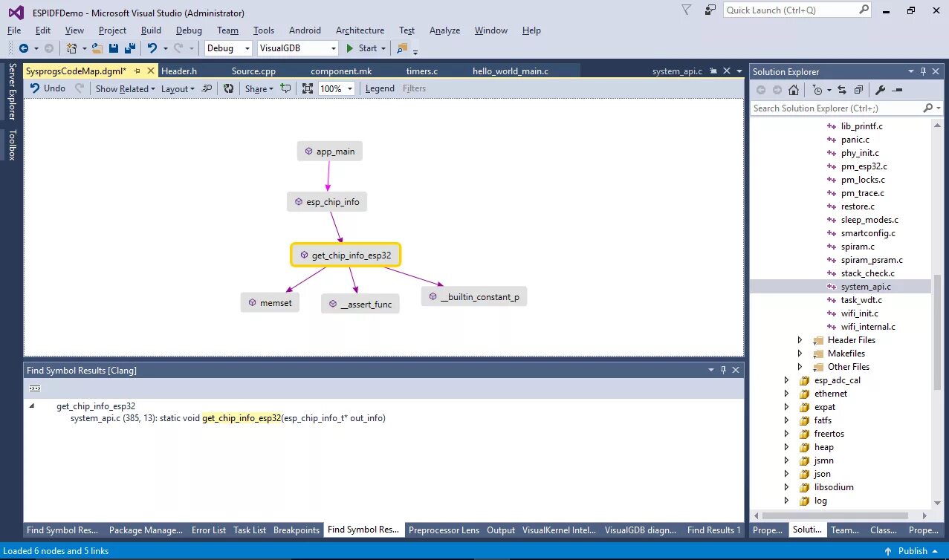Pin the SysprogsCodeMap.dgml tab
This screenshot has height=560, width=949.
pos(137,71)
